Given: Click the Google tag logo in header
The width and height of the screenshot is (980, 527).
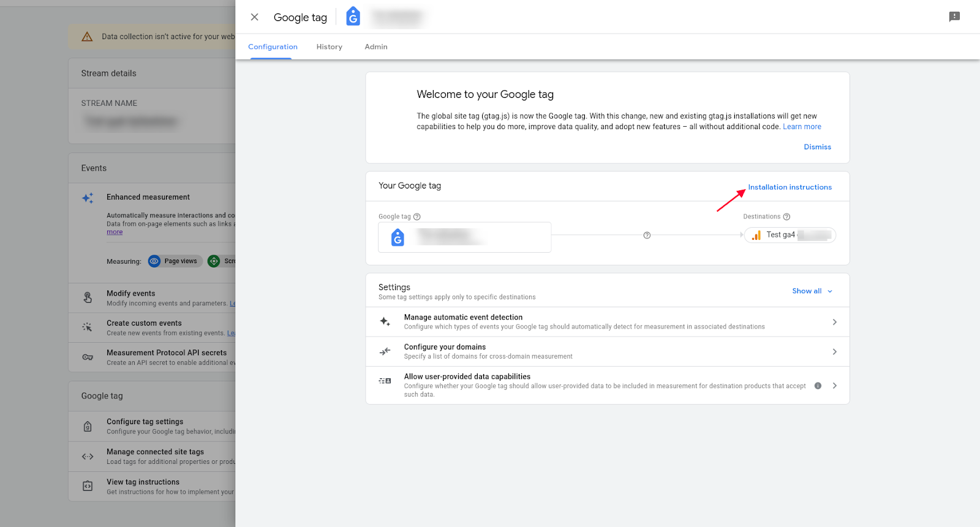Looking at the screenshot, I should coord(353,17).
